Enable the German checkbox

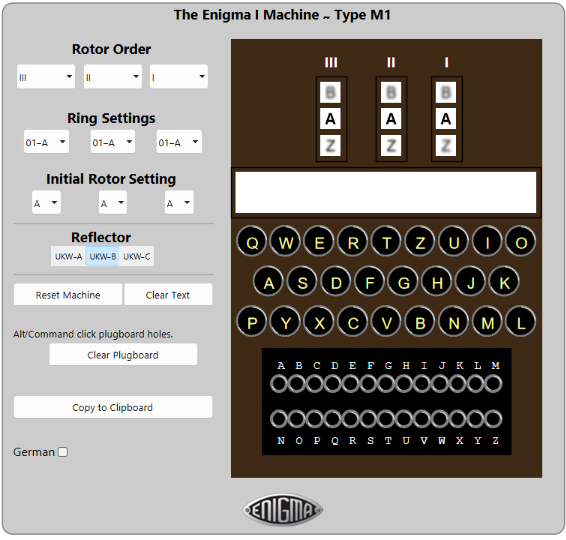(63, 452)
